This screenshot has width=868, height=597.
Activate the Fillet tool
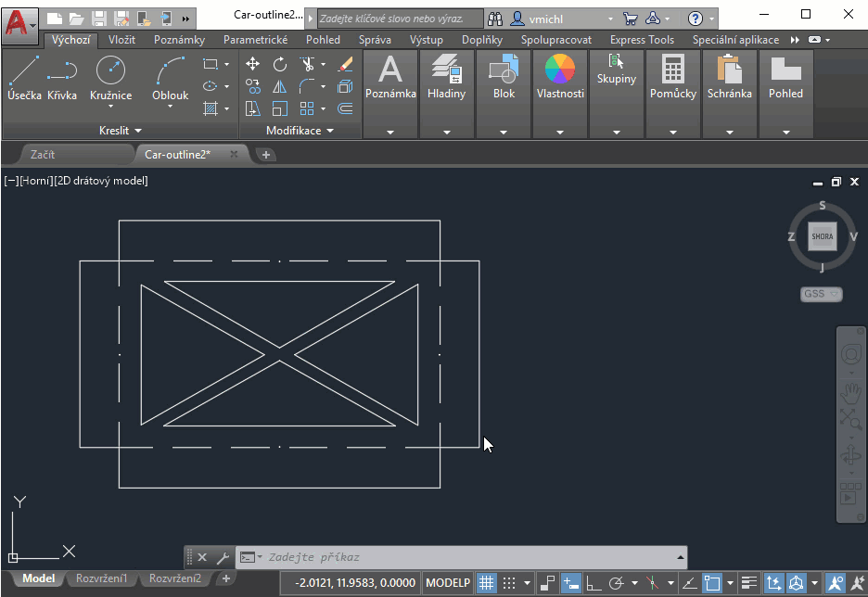click(x=307, y=86)
